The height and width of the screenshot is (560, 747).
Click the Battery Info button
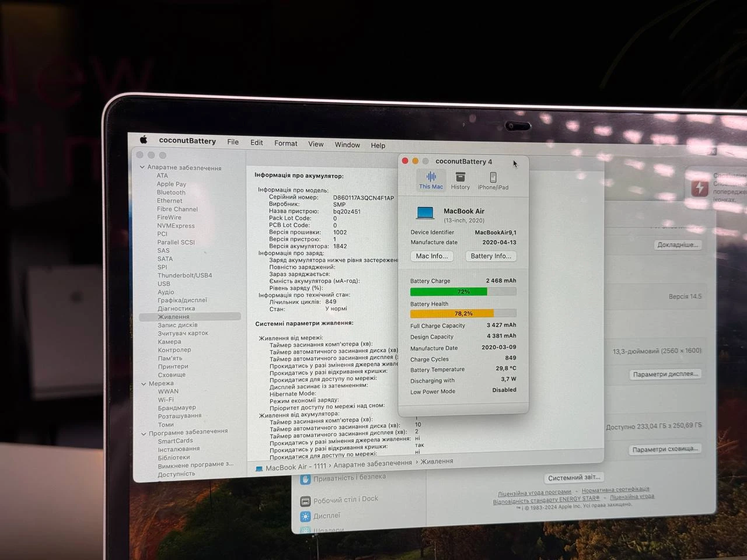490,256
